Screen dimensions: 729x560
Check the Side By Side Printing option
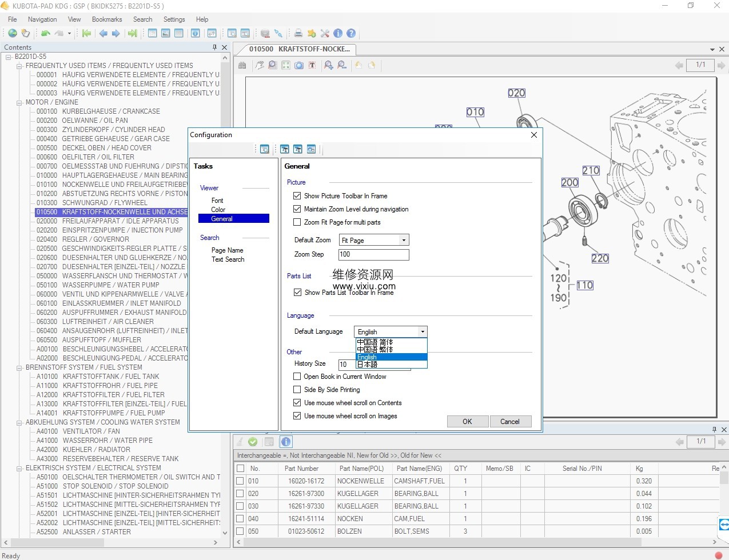pos(297,389)
